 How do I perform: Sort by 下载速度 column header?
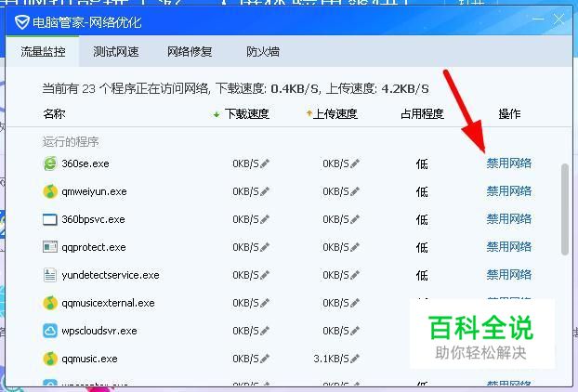(246, 114)
